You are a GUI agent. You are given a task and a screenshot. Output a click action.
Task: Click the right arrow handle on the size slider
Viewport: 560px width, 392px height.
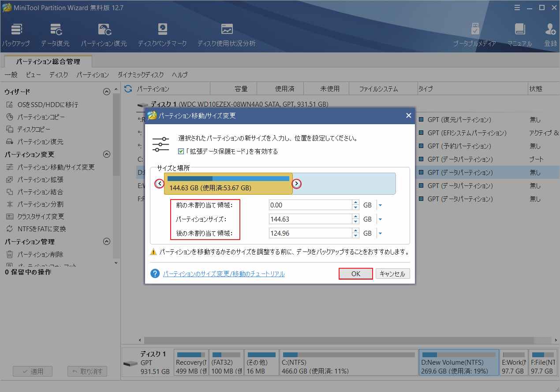click(296, 184)
